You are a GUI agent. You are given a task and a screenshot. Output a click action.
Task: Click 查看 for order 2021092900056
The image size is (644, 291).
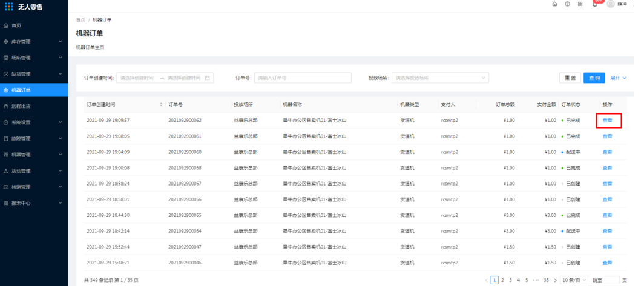(608, 199)
